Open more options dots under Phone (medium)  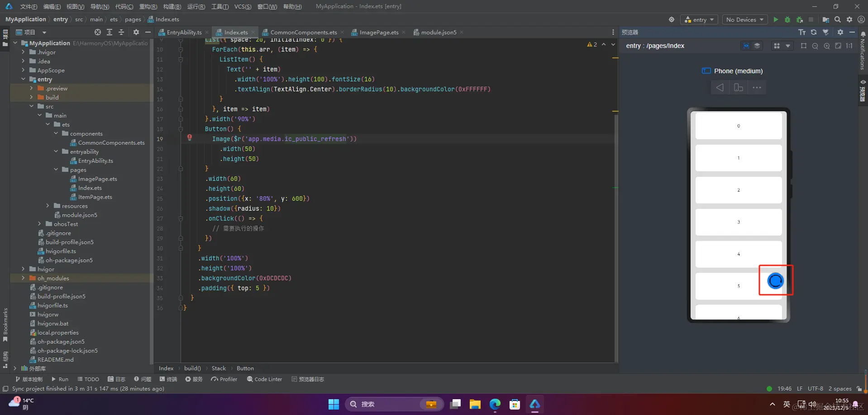point(757,87)
